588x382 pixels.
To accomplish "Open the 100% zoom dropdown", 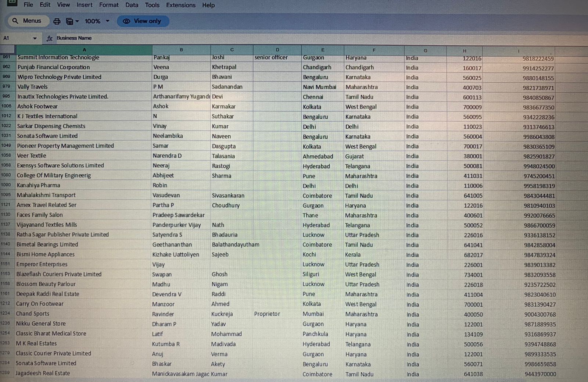I will click(97, 21).
